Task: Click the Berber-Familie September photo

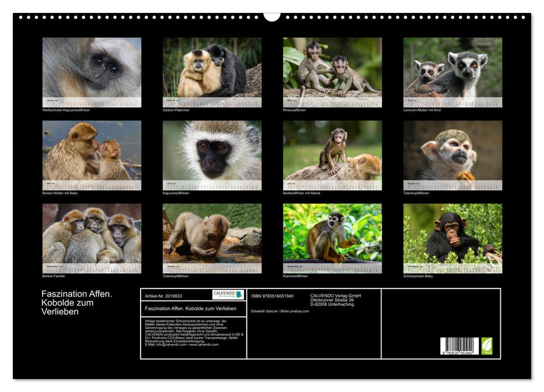Action: point(92,234)
